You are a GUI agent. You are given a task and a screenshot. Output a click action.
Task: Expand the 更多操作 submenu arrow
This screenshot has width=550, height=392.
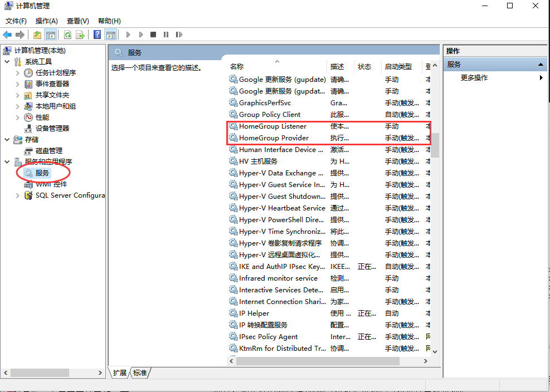click(540, 77)
